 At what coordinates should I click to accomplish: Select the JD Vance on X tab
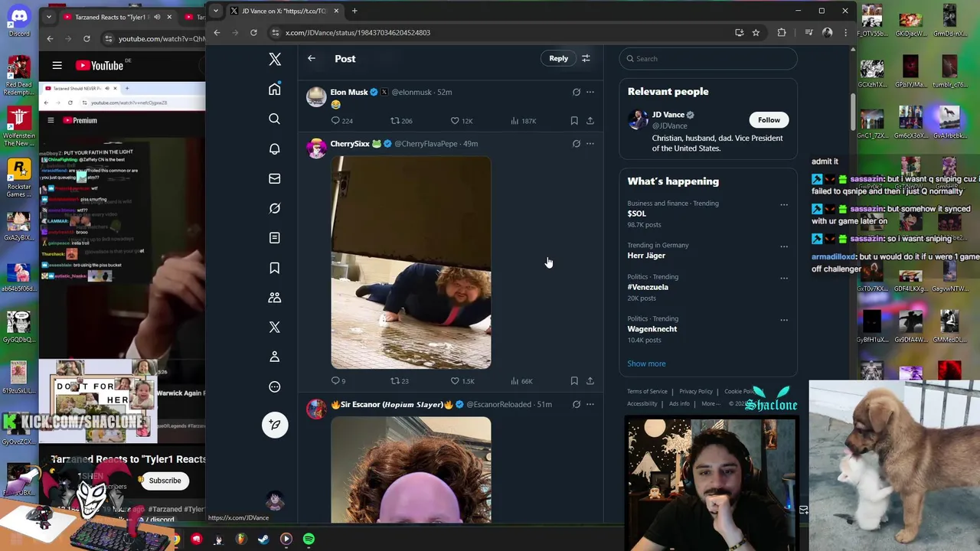pyautogui.click(x=285, y=11)
